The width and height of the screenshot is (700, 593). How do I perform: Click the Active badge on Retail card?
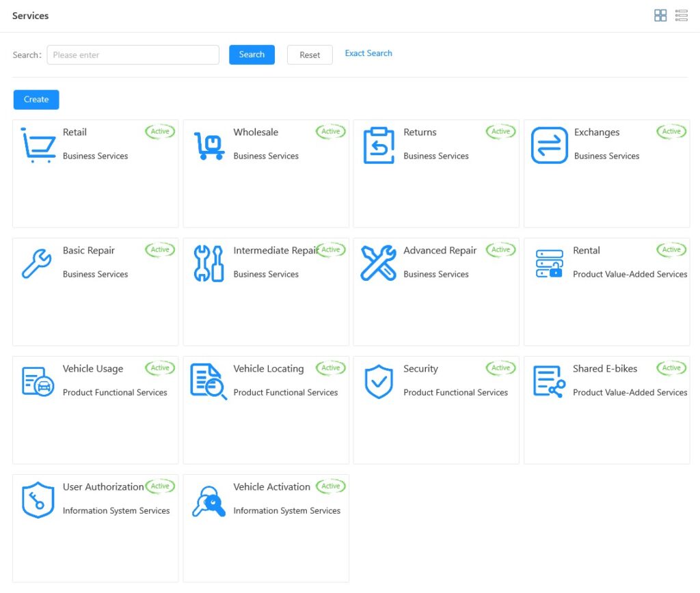click(160, 132)
